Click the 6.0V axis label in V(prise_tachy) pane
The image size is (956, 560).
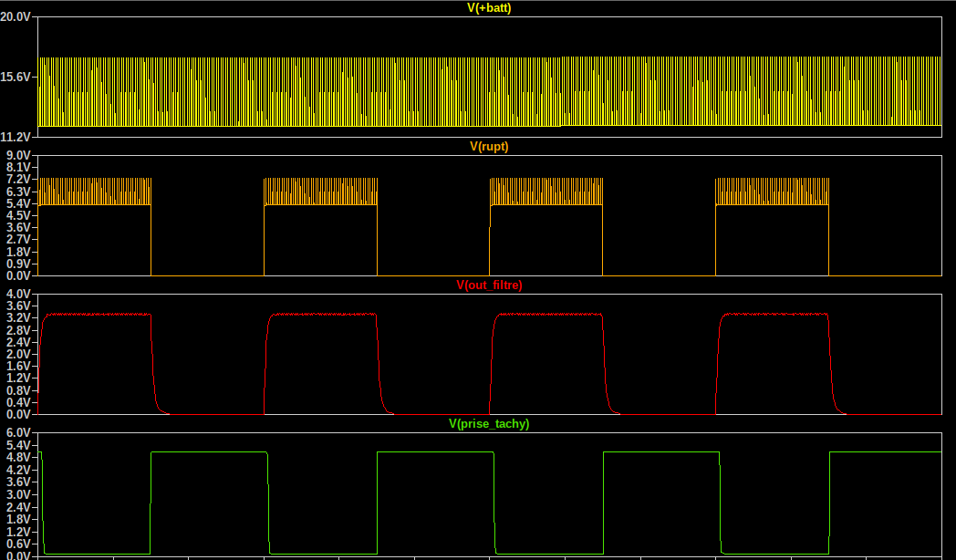pyautogui.click(x=19, y=432)
